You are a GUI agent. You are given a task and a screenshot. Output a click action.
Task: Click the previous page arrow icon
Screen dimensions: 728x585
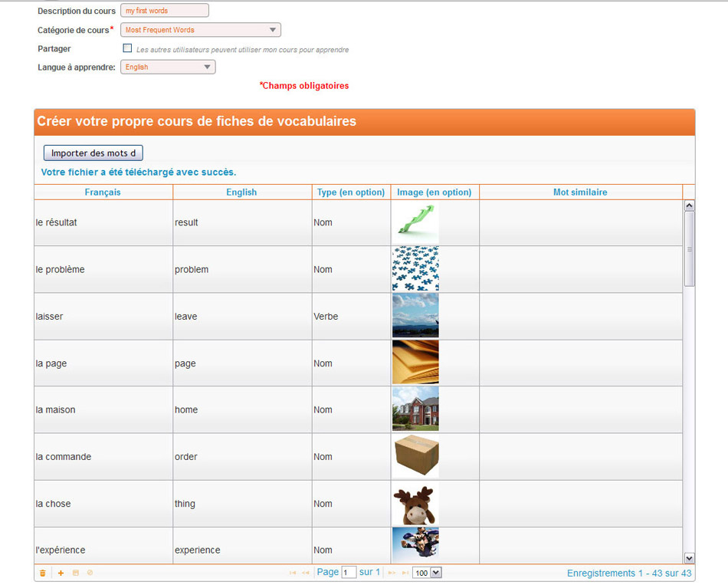pyautogui.click(x=306, y=573)
